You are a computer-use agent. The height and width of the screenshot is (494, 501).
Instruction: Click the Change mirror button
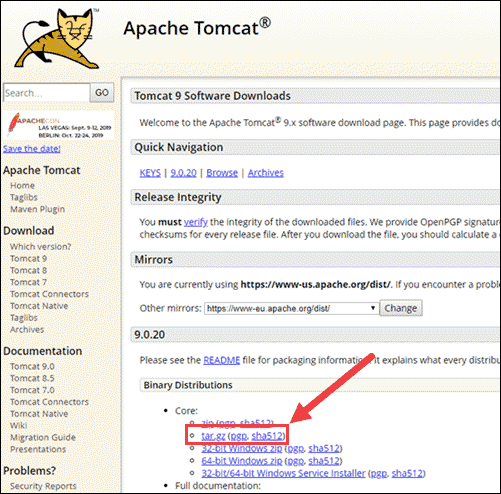pyautogui.click(x=401, y=308)
